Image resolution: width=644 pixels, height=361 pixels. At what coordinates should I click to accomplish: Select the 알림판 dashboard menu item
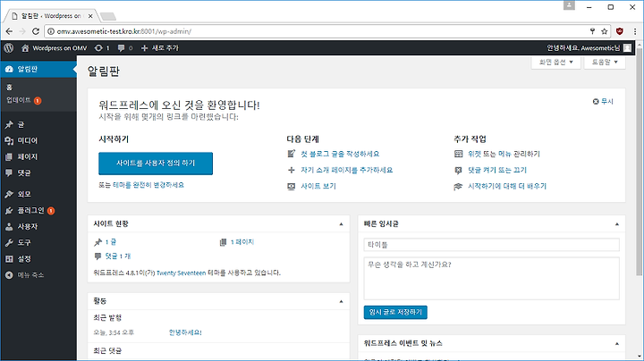(x=38, y=69)
